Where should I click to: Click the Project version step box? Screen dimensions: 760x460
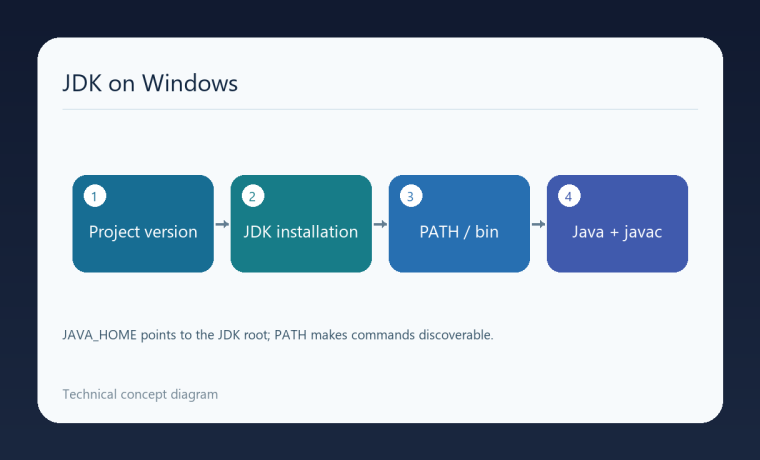(x=143, y=223)
